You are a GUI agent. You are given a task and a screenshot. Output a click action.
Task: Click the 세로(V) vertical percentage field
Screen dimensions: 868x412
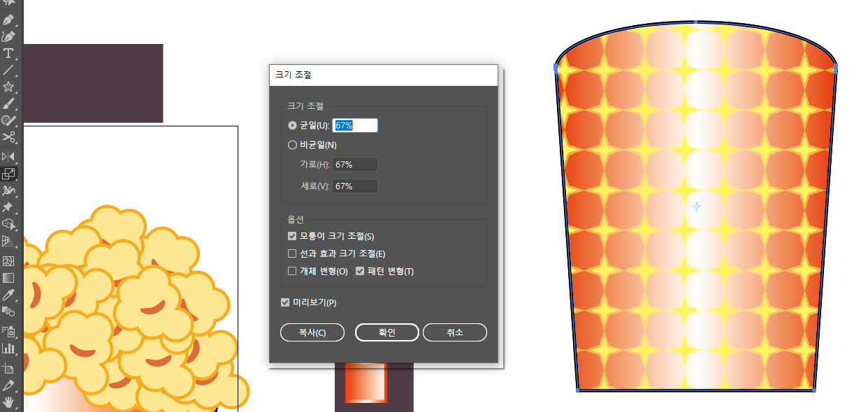coord(355,186)
